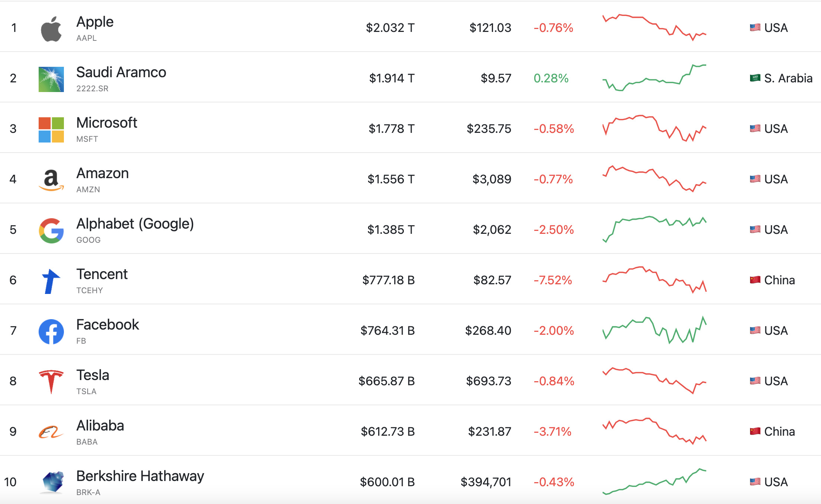
Task: Click the S. Arabia country label
Action: pyautogui.click(x=788, y=78)
